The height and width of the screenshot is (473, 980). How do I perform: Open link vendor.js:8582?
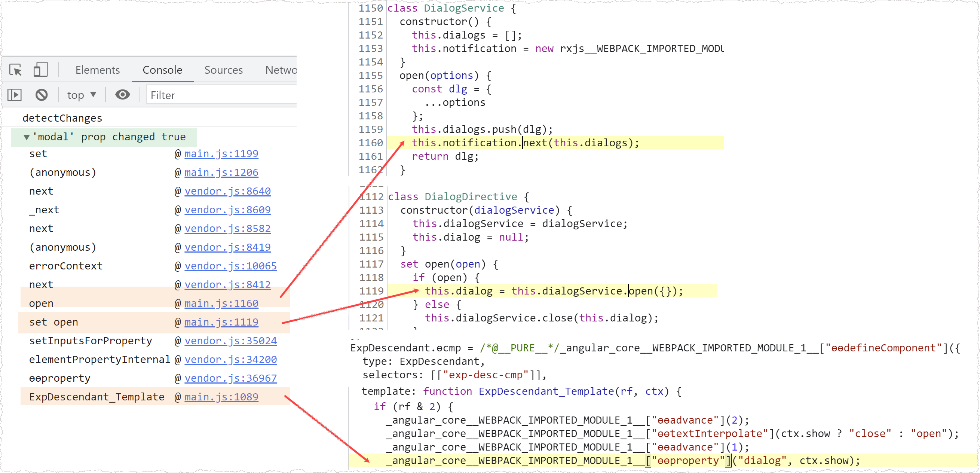pos(227,228)
